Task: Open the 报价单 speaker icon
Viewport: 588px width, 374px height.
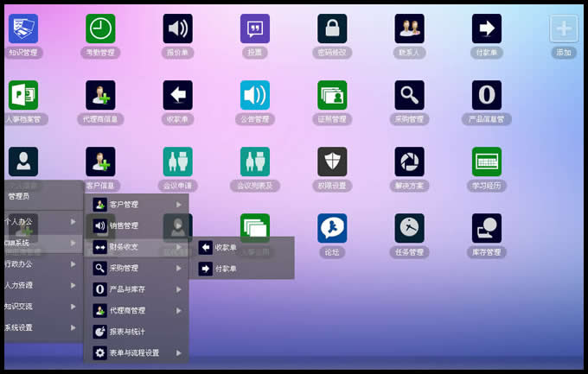Action: click(178, 29)
